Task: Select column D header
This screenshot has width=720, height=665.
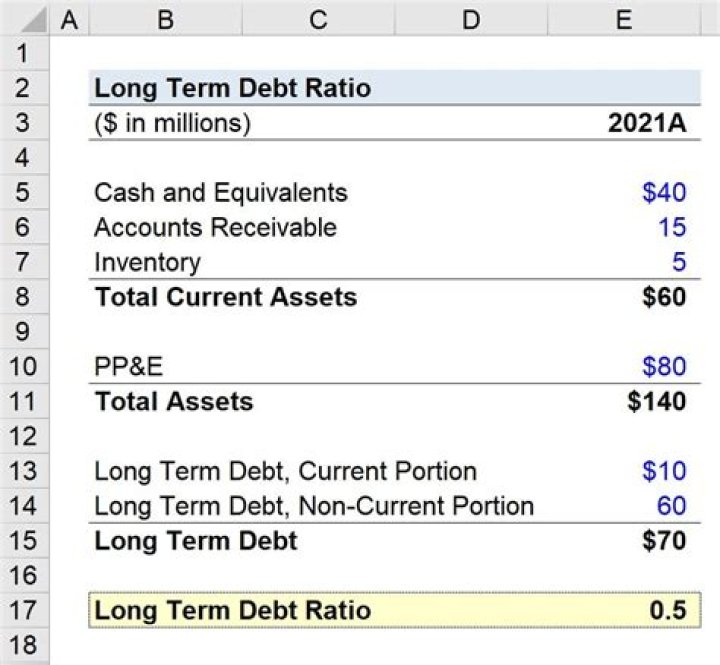Action: [x=469, y=19]
